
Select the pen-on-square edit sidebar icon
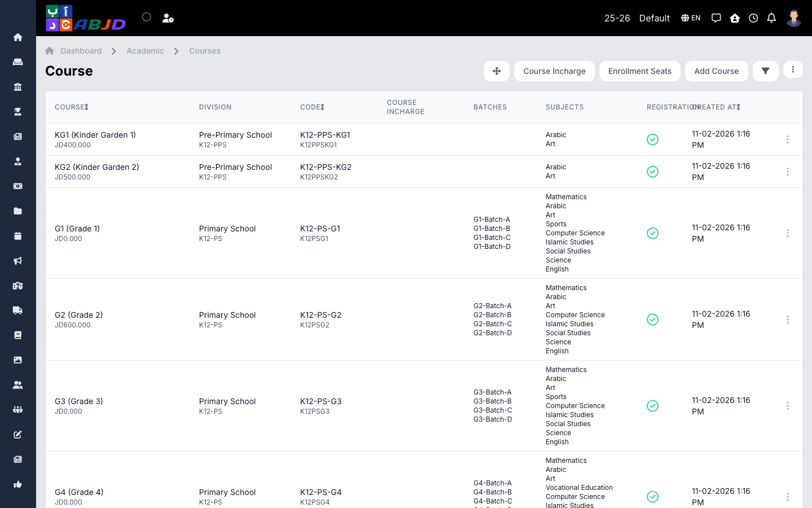point(17,435)
